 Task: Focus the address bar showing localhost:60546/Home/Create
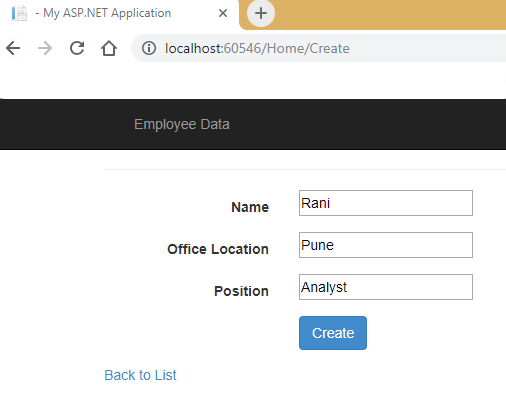pos(319,48)
